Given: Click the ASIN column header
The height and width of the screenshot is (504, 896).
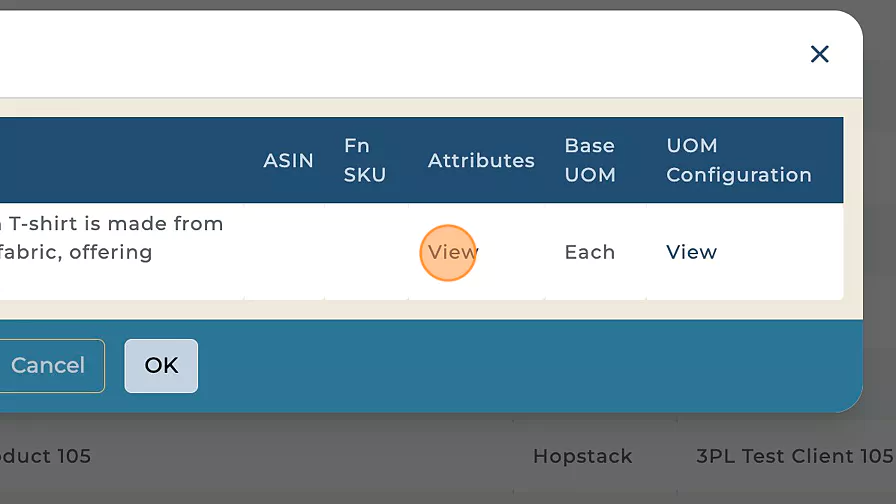Looking at the screenshot, I should click(x=288, y=160).
